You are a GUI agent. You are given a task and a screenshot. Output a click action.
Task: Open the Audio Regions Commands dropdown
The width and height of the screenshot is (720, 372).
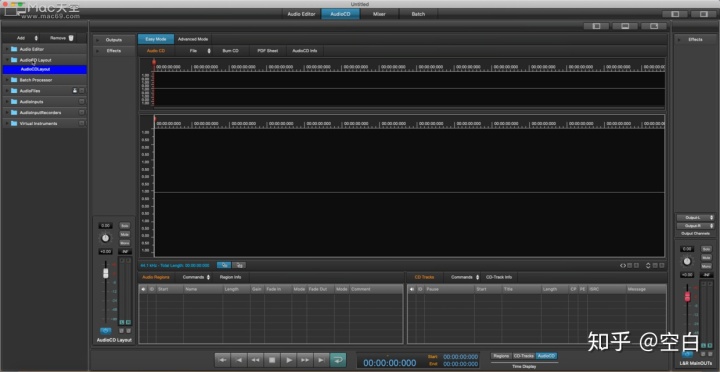click(196, 277)
